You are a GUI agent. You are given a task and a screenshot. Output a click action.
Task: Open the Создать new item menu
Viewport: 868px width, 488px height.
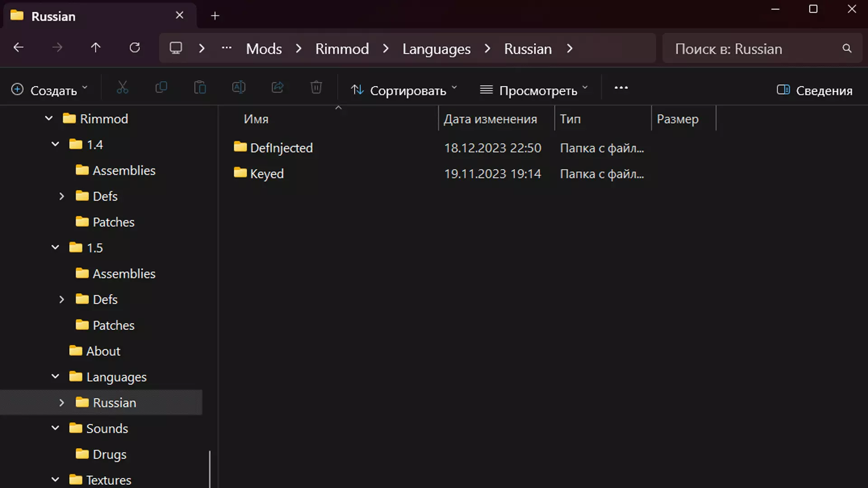click(x=49, y=90)
